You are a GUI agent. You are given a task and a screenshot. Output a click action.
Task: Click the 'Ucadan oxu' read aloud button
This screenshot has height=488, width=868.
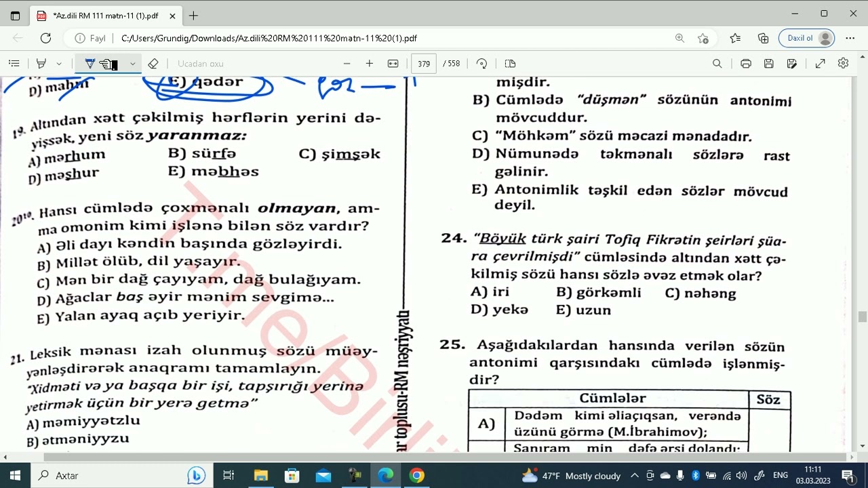(x=201, y=64)
